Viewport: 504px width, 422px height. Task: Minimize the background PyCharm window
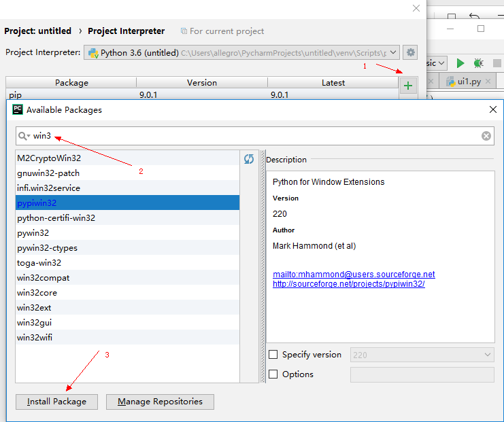coord(450,29)
